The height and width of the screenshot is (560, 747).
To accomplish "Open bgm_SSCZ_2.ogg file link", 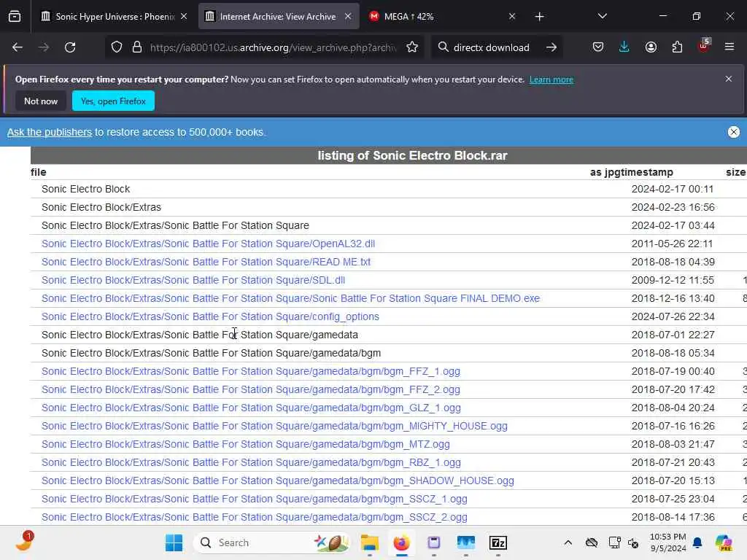I will (x=255, y=517).
